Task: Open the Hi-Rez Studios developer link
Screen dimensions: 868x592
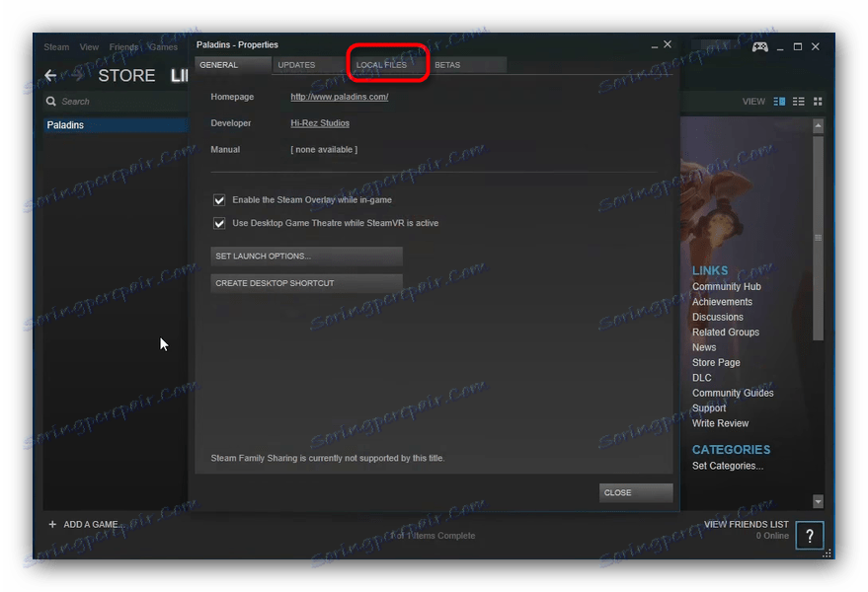Action: pyautogui.click(x=320, y=123)
